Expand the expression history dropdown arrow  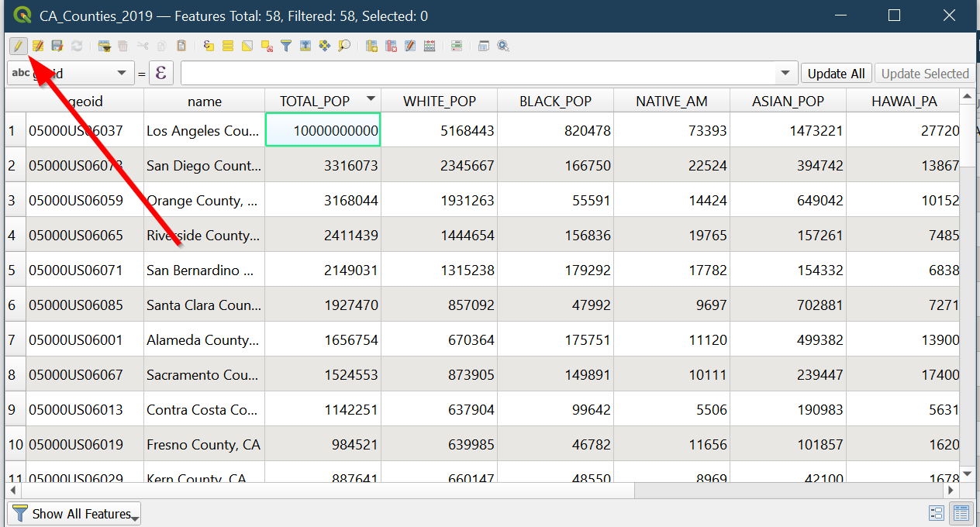[x=786, y=74]
